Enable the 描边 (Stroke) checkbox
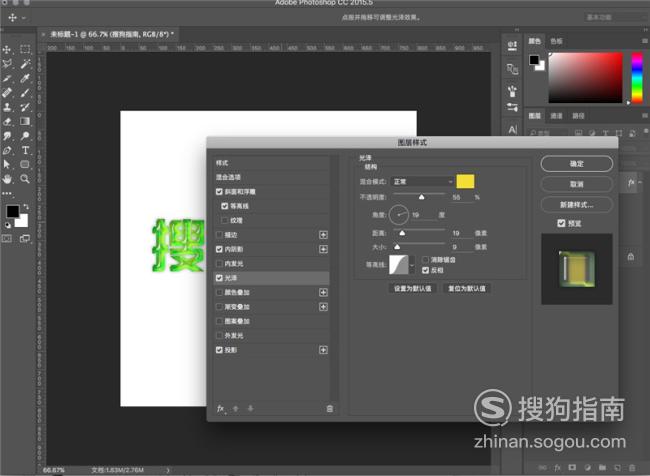 tap(219, 235)
